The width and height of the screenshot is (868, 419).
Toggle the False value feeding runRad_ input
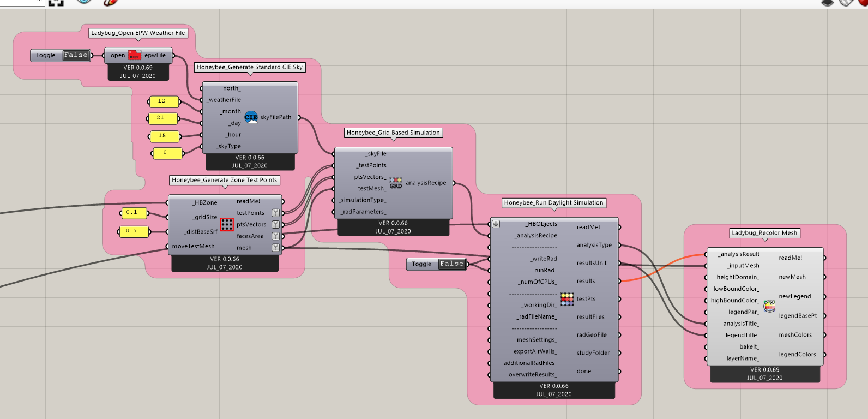coord(452,264)
